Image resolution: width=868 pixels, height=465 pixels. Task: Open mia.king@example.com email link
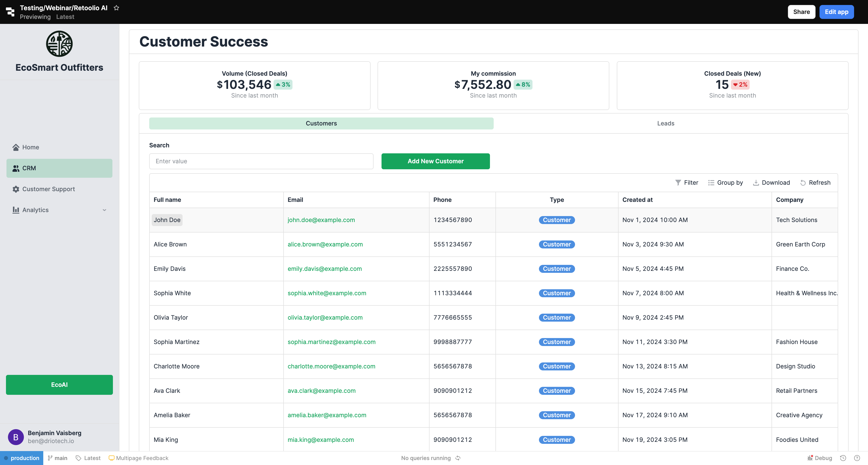[x=321, y=440]
